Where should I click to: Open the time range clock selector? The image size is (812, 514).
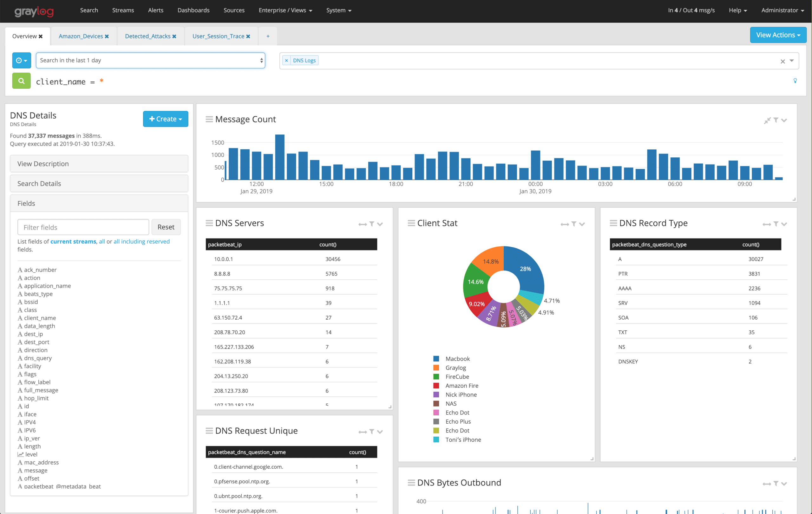point(22,60)
